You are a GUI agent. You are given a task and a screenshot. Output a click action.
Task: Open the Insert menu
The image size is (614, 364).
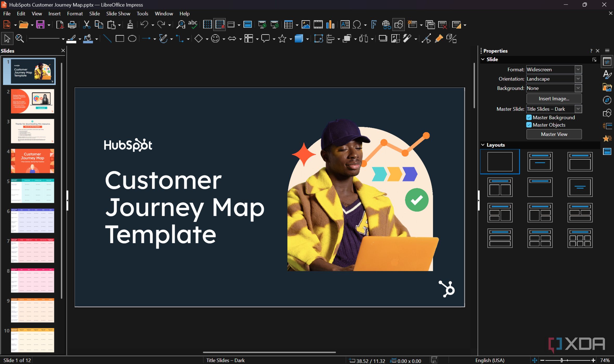click(54, 14)
